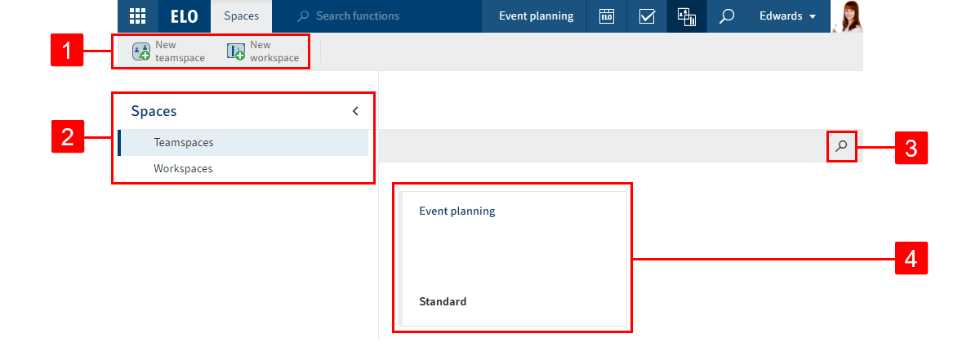Screen dimensions: 980x347
Task: Click the New workspace icon
Action: 236,52
